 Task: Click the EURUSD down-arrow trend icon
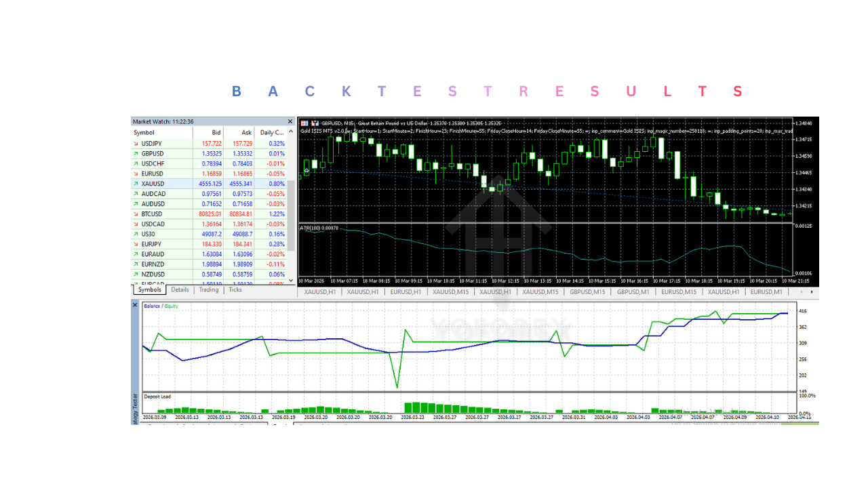coord(136,174)
